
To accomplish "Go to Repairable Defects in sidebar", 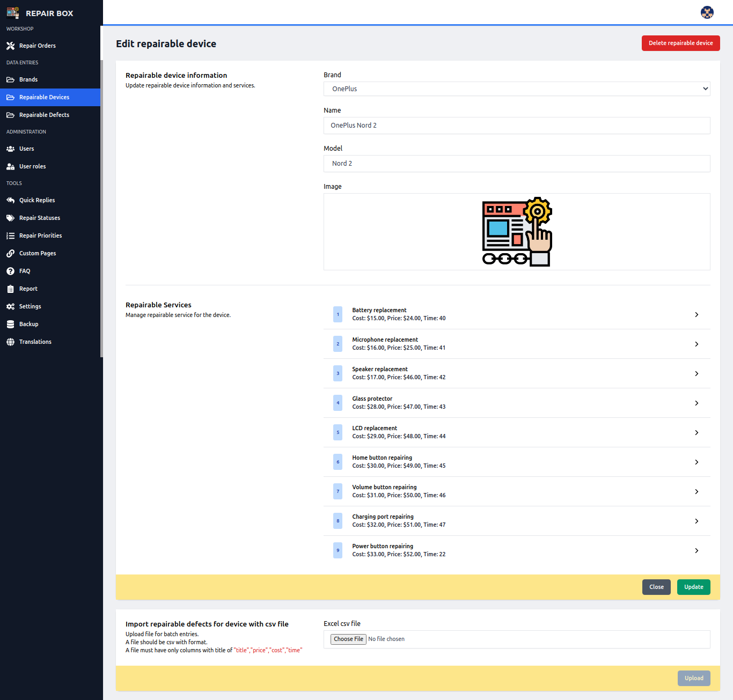I will tap(44, 115).
